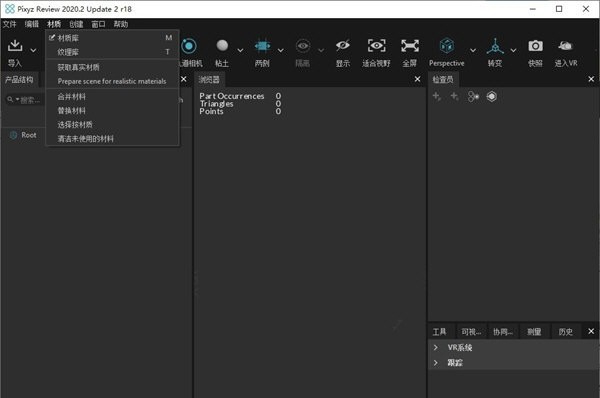Expand the 粘土 dropdown arrow

coord(240,50)
